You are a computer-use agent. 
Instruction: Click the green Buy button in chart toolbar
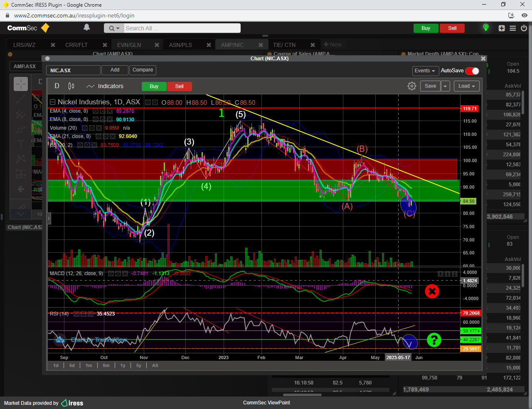[x=154, y=86]
